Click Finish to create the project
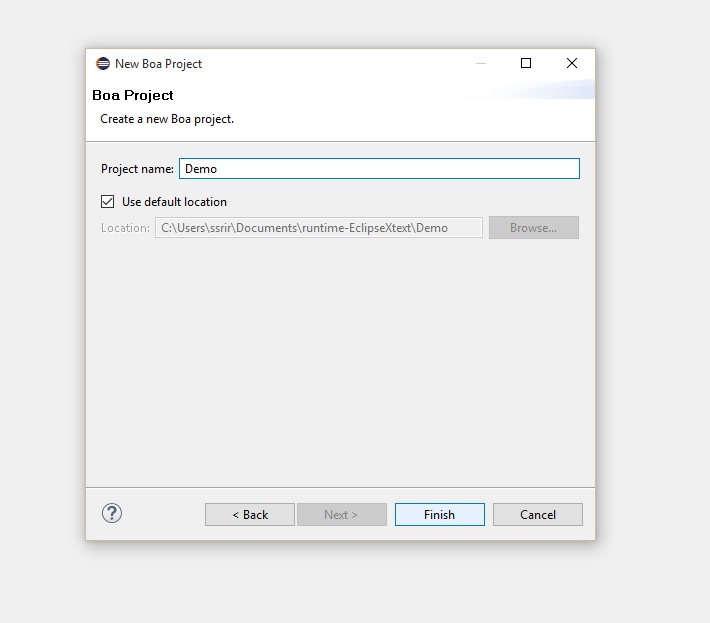 pyautogui.click(x=439, y=515)
